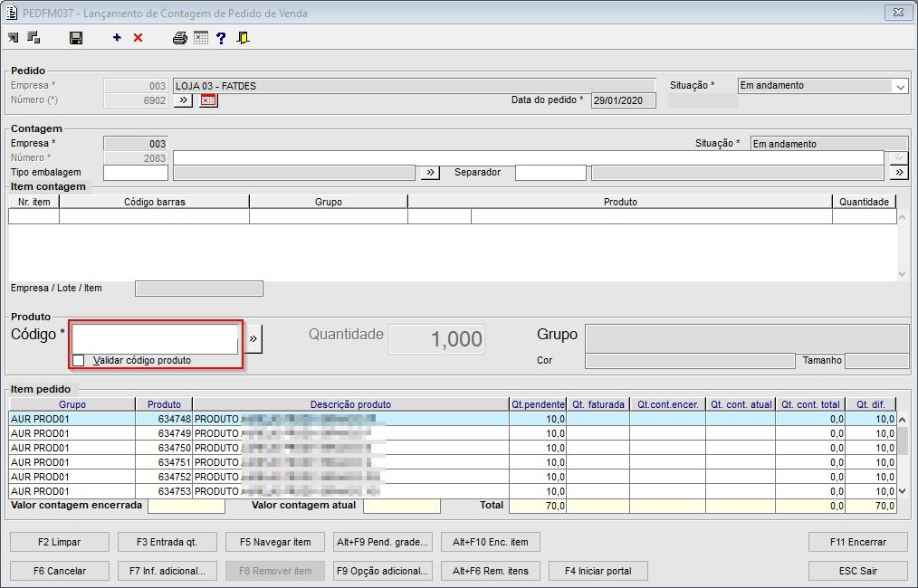Click F11 Encerrar button

point(857,542)
